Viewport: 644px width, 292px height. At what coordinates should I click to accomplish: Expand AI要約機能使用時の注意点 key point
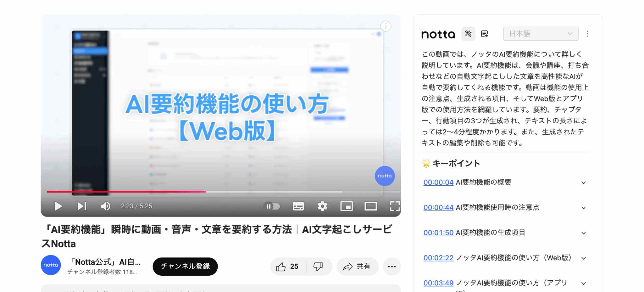pyautogui.click(x=584, y=208)
